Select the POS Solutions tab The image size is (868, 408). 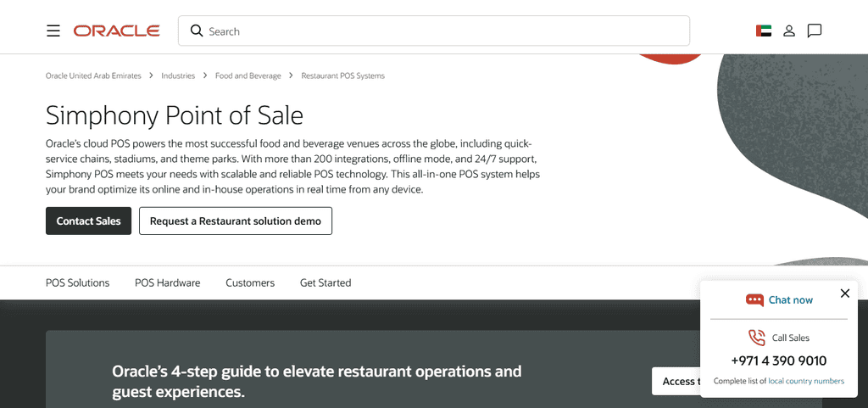click(x=77, y=283)
